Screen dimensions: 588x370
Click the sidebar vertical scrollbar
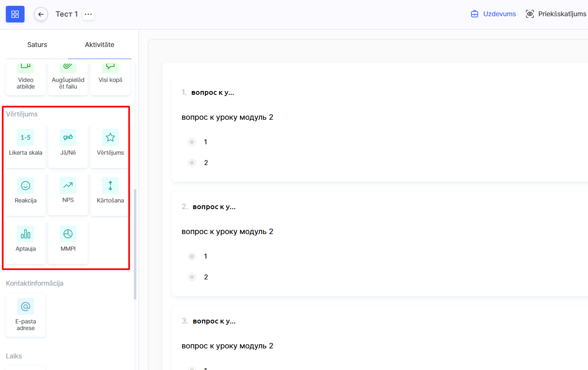click(x=135, y=244)
